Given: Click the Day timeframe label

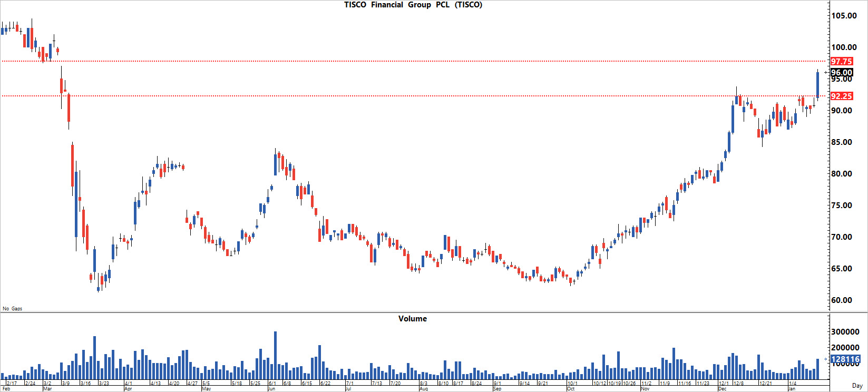Looking at the screenshot, I should tap(857, 386).
